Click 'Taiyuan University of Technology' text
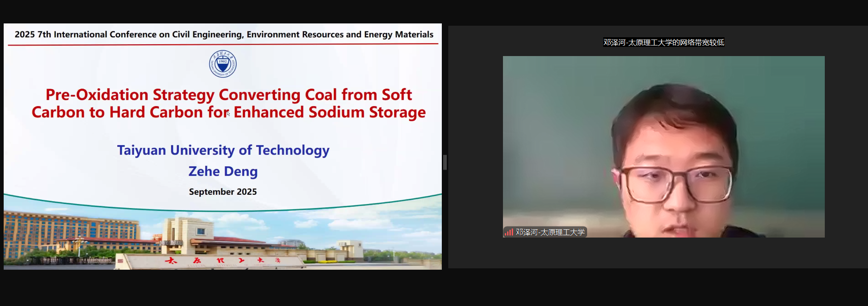 coord(223,150)
